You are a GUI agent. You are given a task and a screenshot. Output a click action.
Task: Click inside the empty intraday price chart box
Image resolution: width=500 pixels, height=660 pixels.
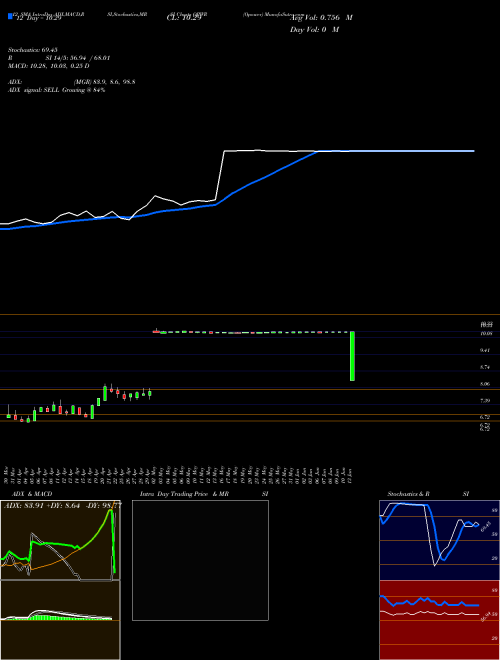(x=200, y=560)
